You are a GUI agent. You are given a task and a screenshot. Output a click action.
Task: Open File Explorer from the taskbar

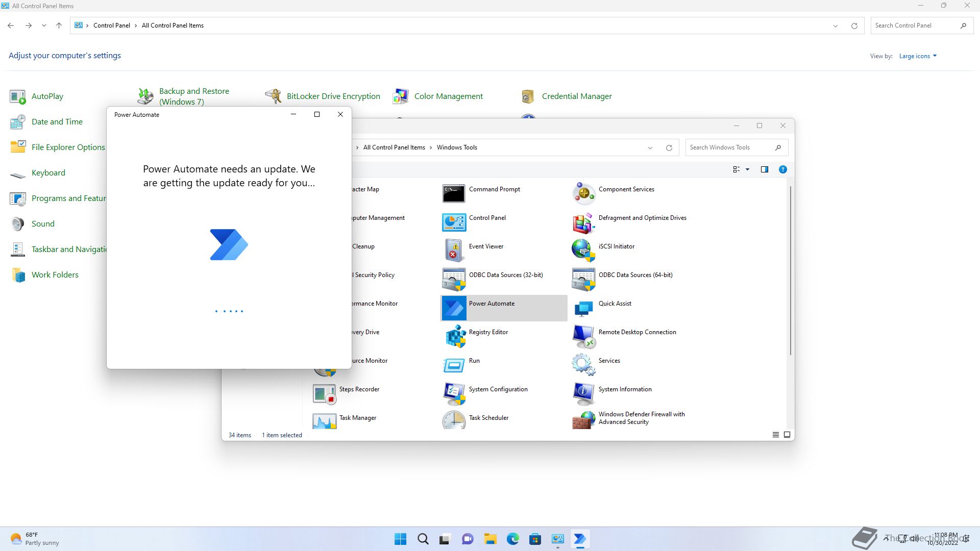pos(490,539)
